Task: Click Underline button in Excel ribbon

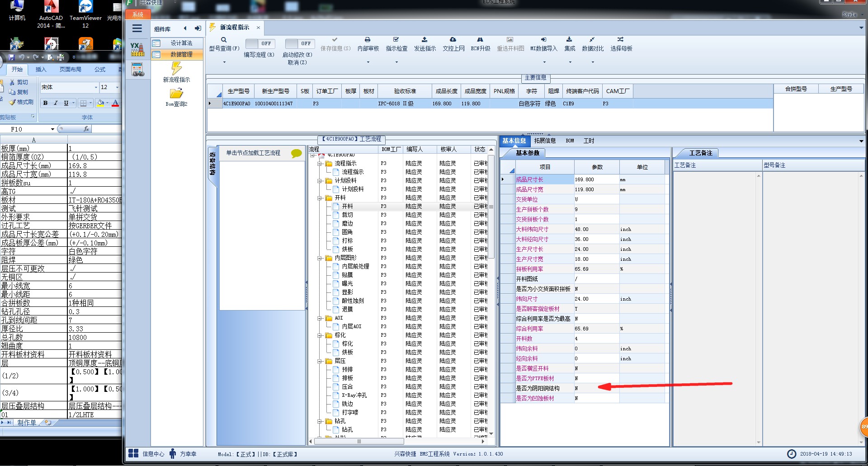Action: point(66,103)
